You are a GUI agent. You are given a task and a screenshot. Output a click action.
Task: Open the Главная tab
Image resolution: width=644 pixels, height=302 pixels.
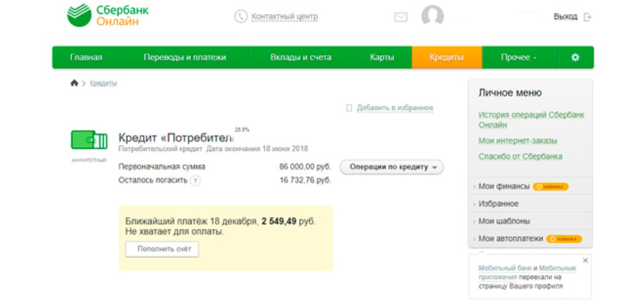pyautogui.click(x=86, y=57)
